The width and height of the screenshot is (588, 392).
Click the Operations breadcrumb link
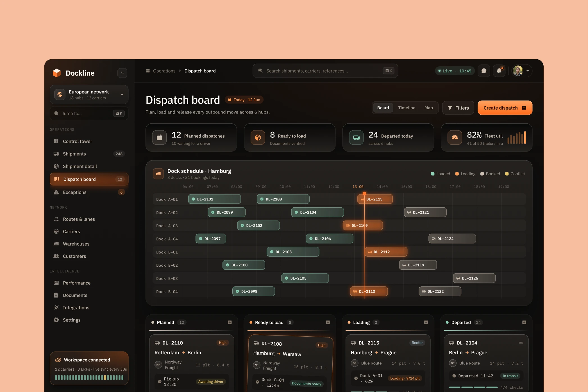(x=164, y=71)
